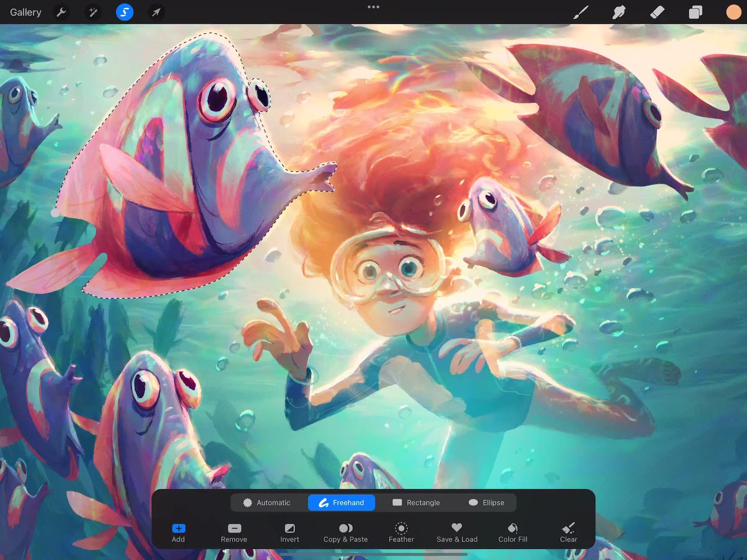Open the Adjustments magic wand menu
The height and width of the screenshot is (560, 747).
93,12
